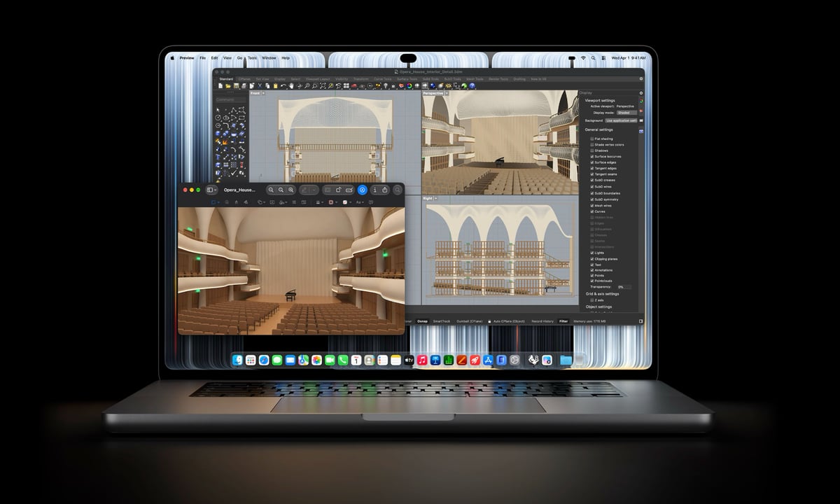The height and width of the screenshot is (504, 840).
Task: Click Wi-Fi icon in menu bar
Action: [x=582, y=57]
